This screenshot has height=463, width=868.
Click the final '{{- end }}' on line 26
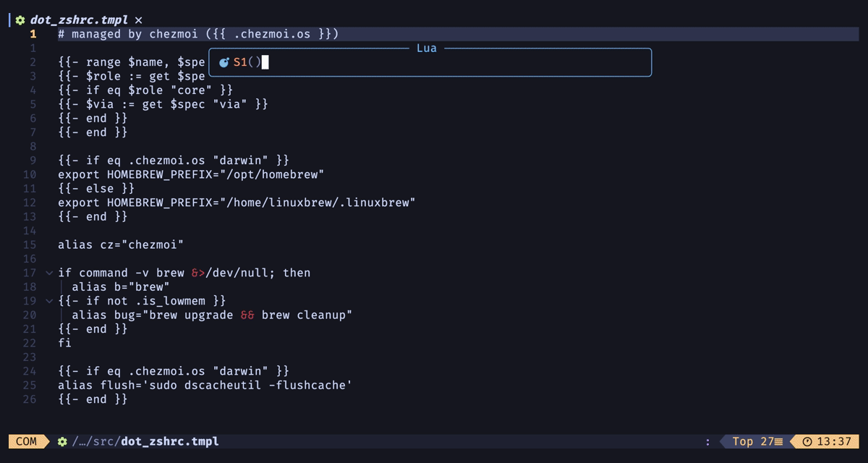pyautogui.click(x=93, y=399)
